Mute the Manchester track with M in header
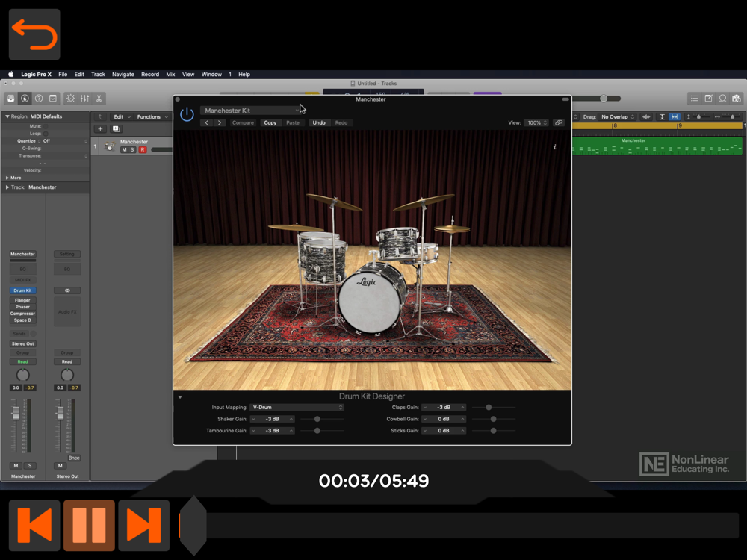Viewport: 747px width, 560px height. pyautogui.click(x=124, y=149)
